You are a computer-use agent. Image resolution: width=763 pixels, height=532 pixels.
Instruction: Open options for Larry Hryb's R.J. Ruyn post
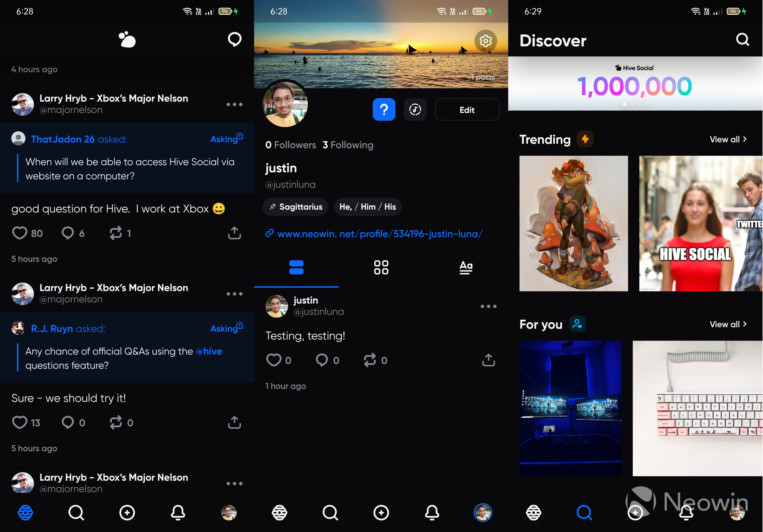(x=234, y=294)
